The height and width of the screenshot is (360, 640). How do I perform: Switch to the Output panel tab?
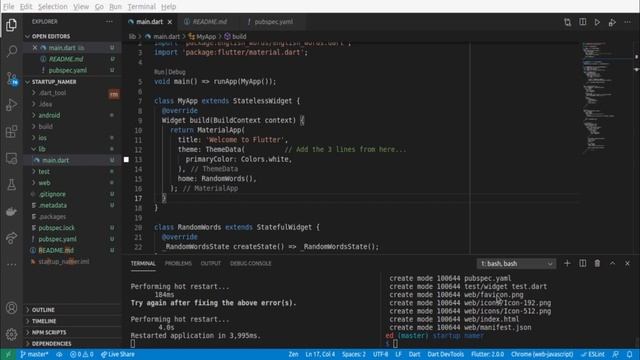click(x=211, y=264)
